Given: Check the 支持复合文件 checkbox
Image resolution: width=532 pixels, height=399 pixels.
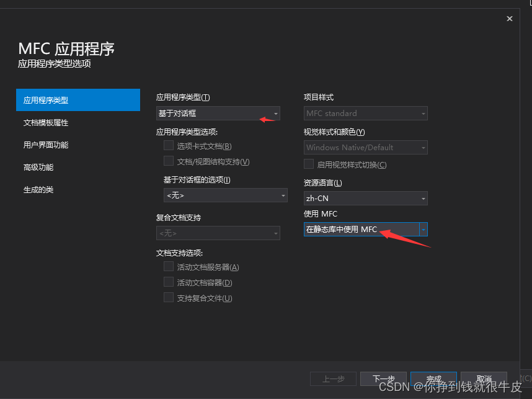Looking at the screenshot, I should (x=168, y=297).
